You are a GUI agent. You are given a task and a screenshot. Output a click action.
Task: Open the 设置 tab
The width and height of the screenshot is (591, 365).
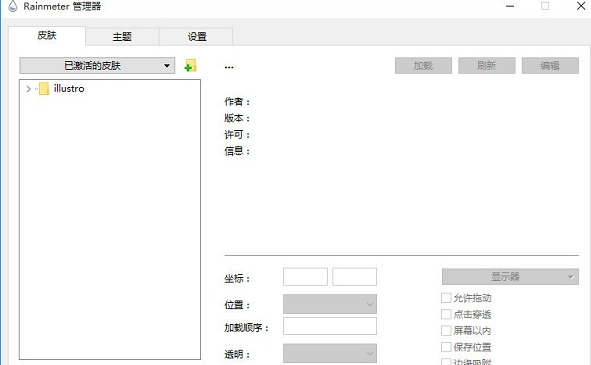197,37
